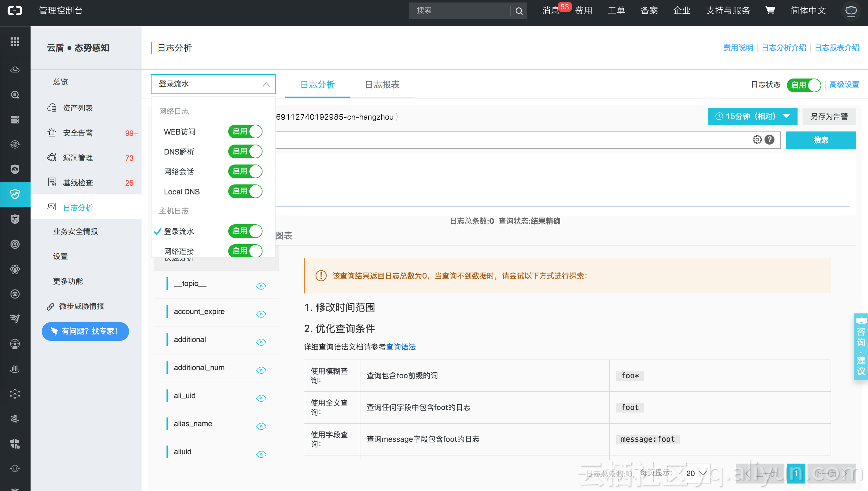The width and height of the screenshot is (868, 491).
Task: Click the log query input box
Action: 512,140
